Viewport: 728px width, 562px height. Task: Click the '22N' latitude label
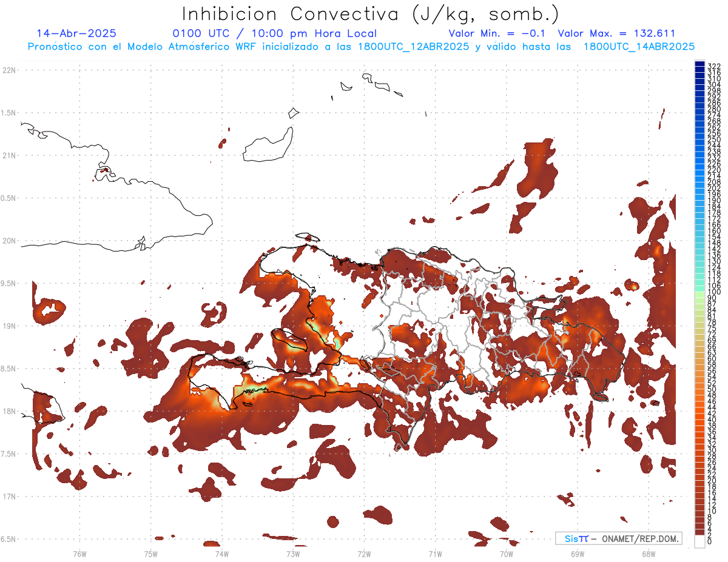tap(9, 70)
